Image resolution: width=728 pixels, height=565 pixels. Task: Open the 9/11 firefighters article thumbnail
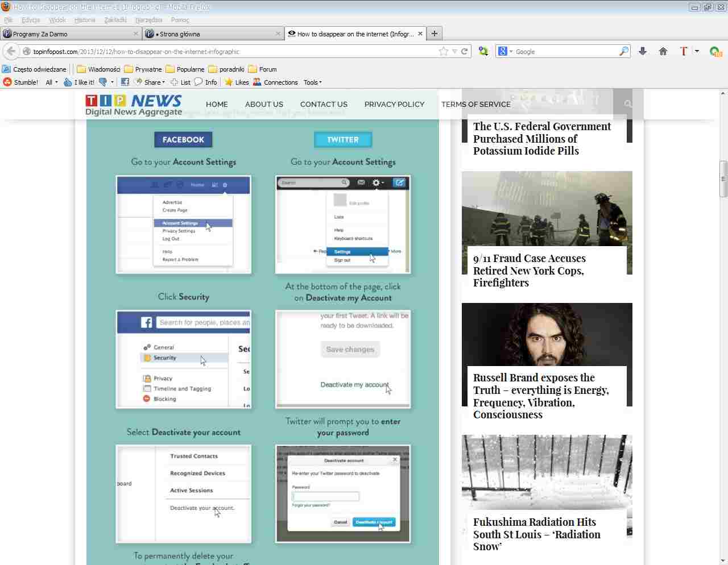click(547, 209)
